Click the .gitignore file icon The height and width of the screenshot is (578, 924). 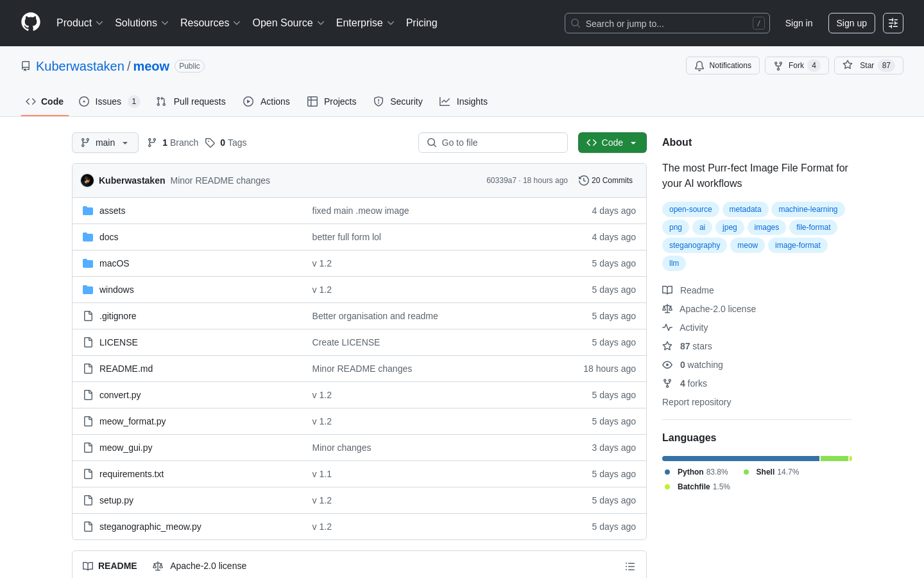tap(88, 316)
